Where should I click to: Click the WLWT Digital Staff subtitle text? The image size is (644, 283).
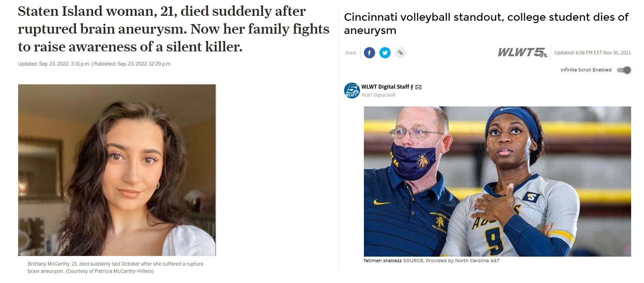coord(378,95)
